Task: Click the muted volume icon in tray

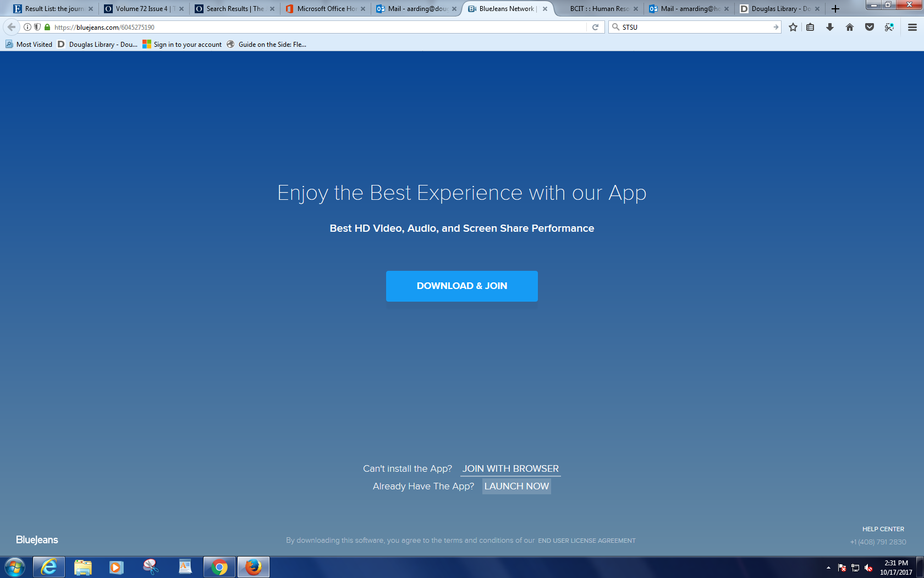Action: 868,568
